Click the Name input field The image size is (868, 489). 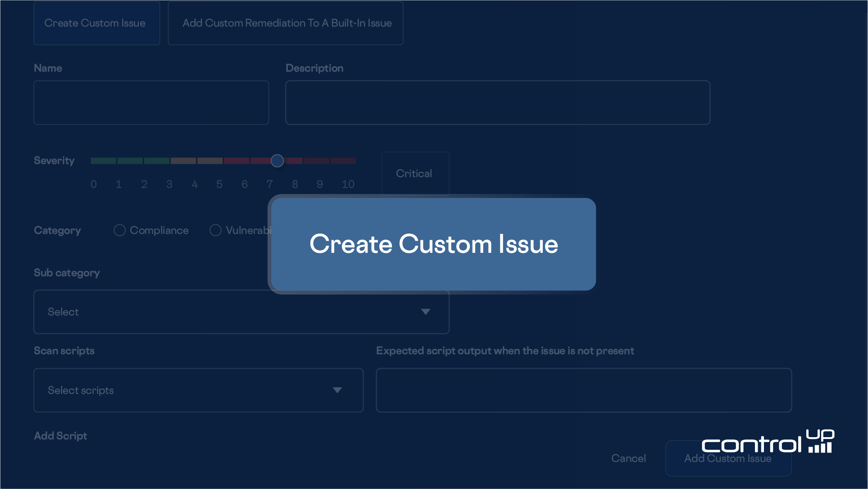[x=151, y=103]
